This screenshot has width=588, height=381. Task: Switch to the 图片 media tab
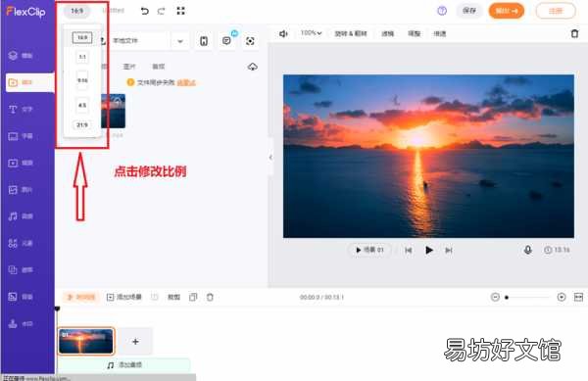(129, 67)
